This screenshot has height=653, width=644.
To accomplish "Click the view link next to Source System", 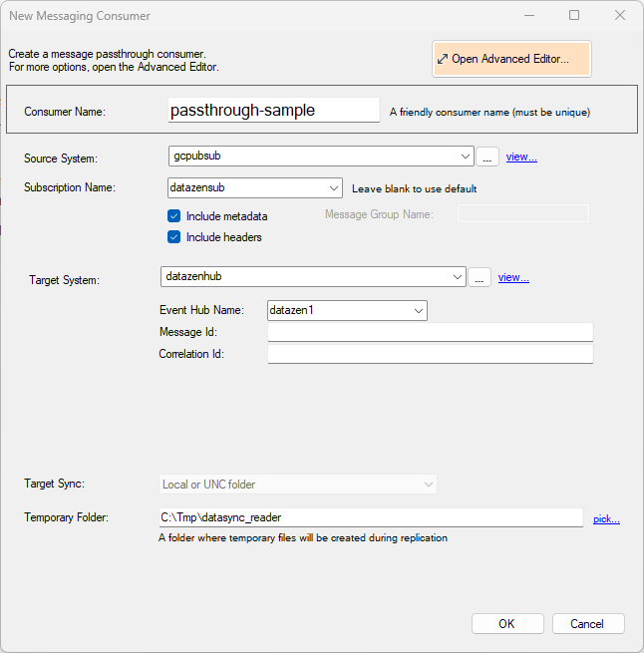I will [x=521, y=157].
